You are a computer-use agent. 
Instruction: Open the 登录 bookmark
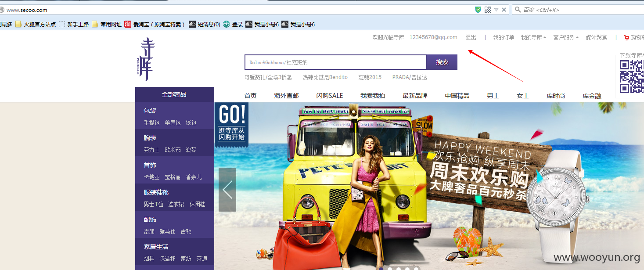(233, 24)
